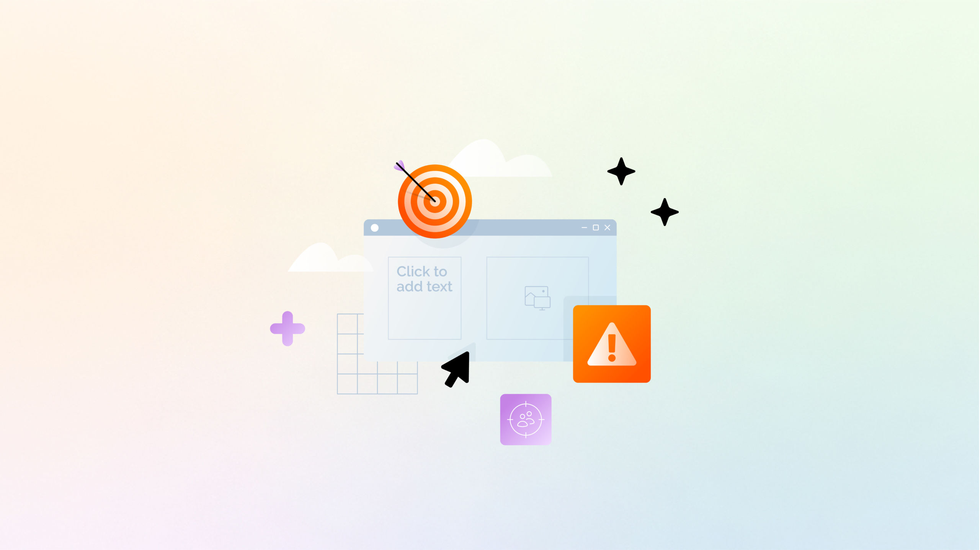The image size is (980, 550).
Task: Select the purple plus icon
Action: [287, 327]
